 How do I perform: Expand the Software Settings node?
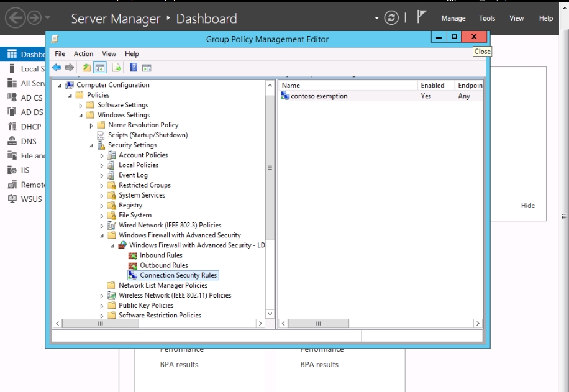81,106
